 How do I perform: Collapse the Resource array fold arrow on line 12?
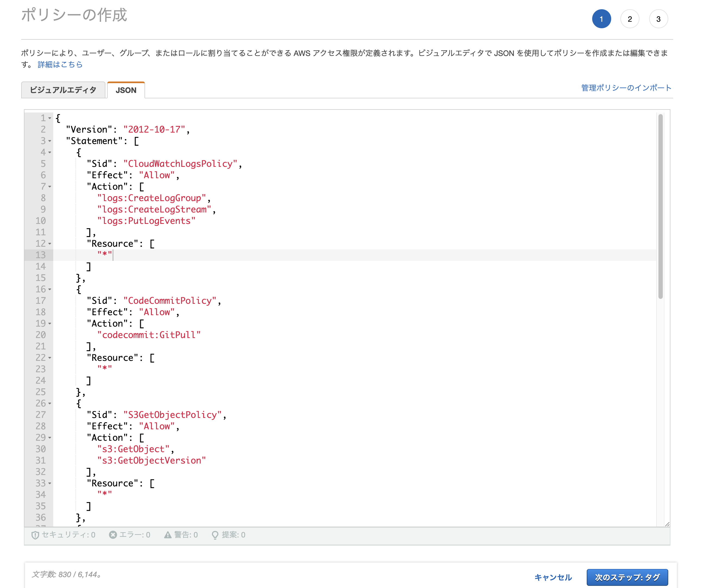(49, 244)
